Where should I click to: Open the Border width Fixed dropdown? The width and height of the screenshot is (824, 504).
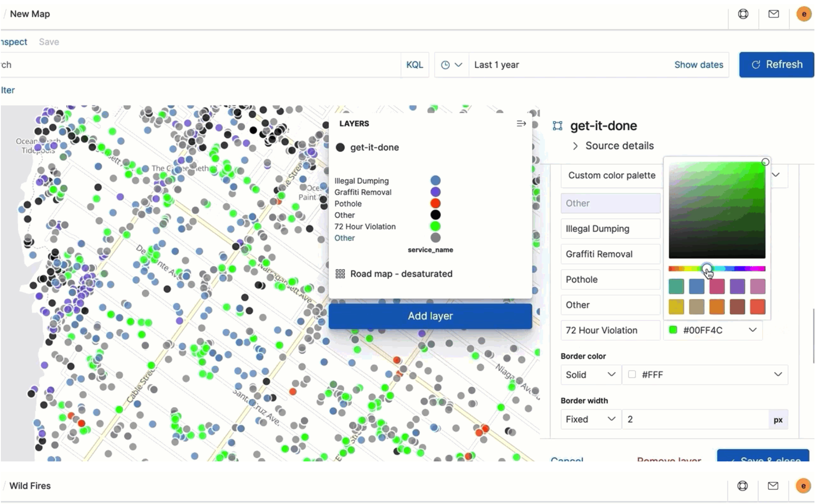click(x=590, y=419)
